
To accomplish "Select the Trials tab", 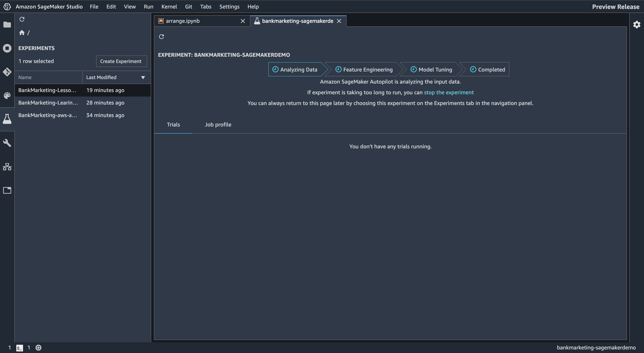I will pos(173,124).
